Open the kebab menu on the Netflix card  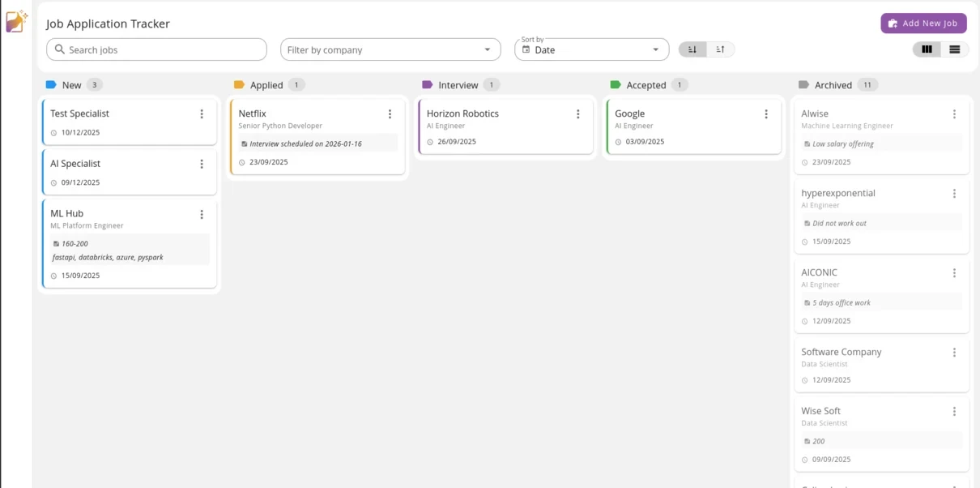390,113
